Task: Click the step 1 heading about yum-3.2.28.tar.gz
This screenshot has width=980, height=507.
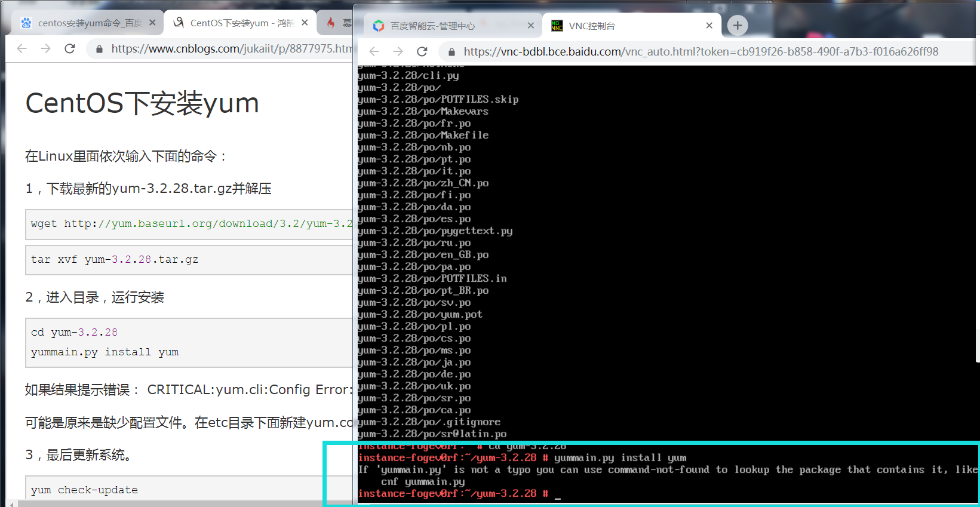Action: (x=148, y=189)
